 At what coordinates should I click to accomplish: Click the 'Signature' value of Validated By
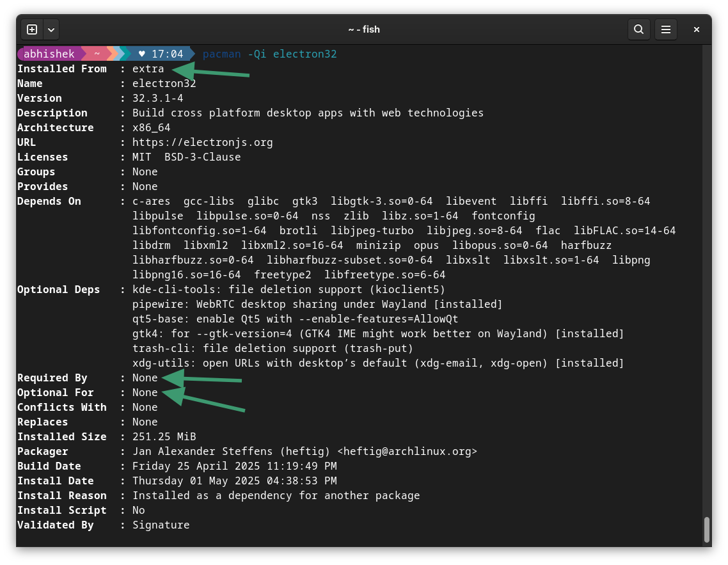point(161,525)
